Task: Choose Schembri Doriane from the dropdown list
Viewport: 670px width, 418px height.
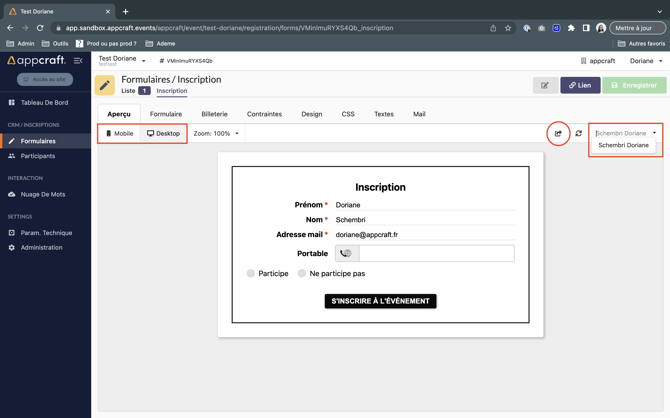Action: click(623, 145)
